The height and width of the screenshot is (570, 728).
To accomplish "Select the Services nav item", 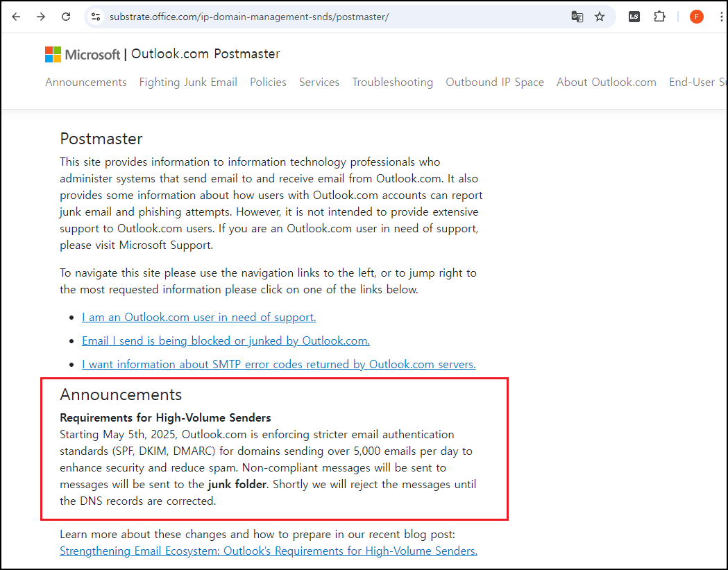I will tap(319, 82).
